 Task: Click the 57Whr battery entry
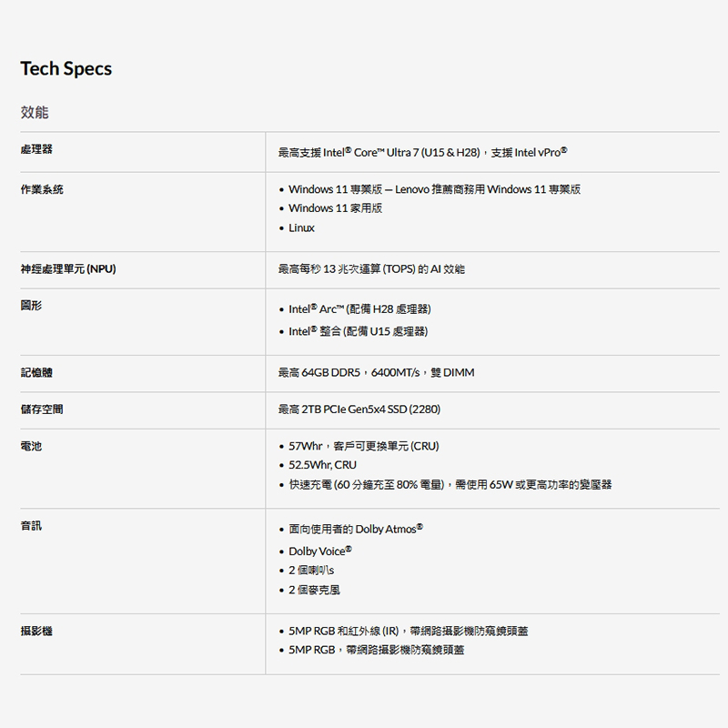click(x=363, y=447)
